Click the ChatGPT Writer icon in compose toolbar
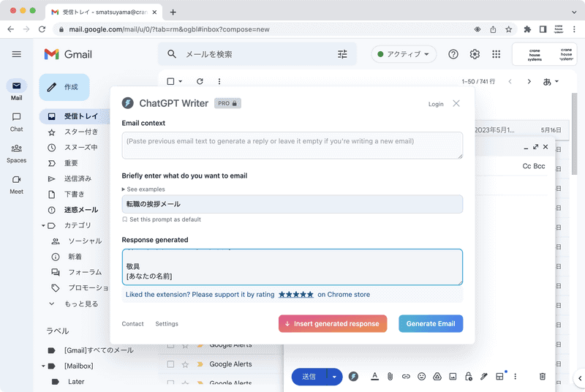This screenshot has height=392, width=585. click(x=353, y=377)
